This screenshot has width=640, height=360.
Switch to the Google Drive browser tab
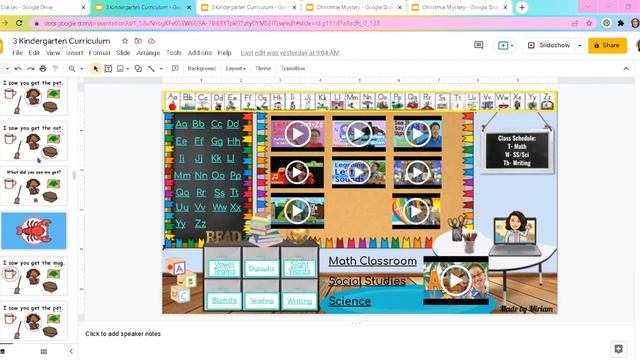43,7
